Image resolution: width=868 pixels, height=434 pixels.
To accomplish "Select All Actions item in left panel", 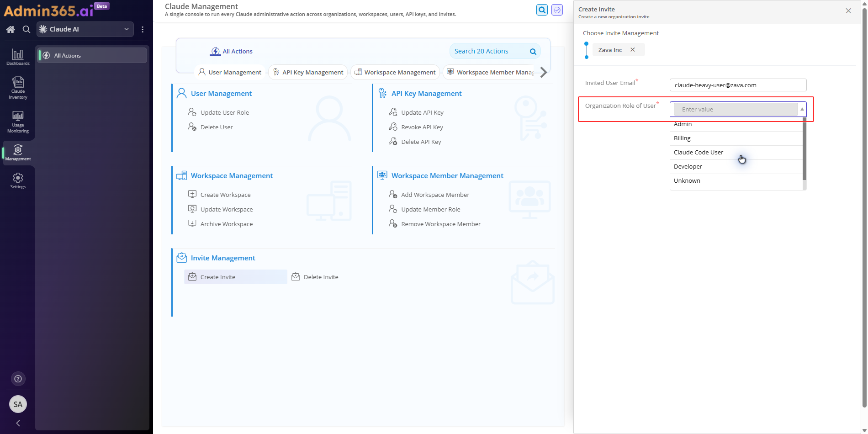I will 92,55.
